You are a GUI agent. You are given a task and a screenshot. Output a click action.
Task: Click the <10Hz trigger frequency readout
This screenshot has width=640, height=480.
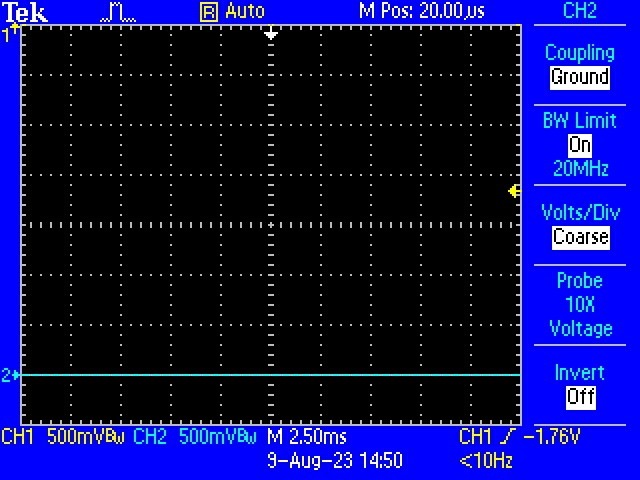click(x=486, y=461)
